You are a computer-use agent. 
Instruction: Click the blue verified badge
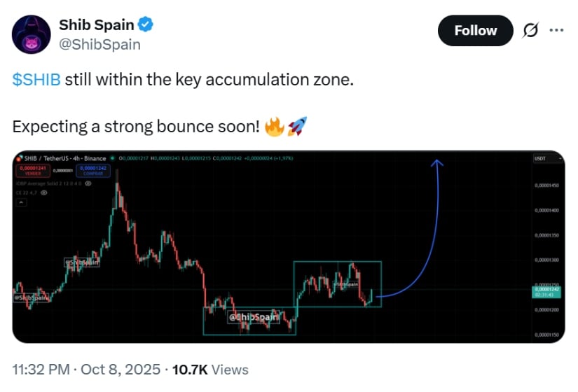coord(146,25)
